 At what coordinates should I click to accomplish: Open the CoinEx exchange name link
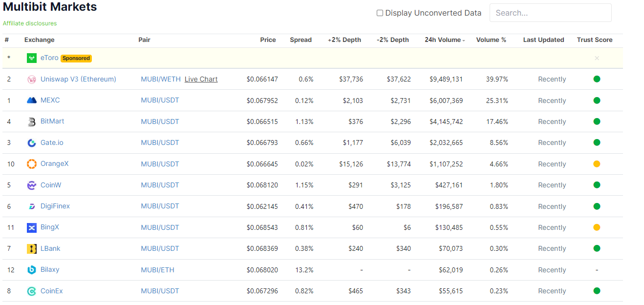[52, 291]
